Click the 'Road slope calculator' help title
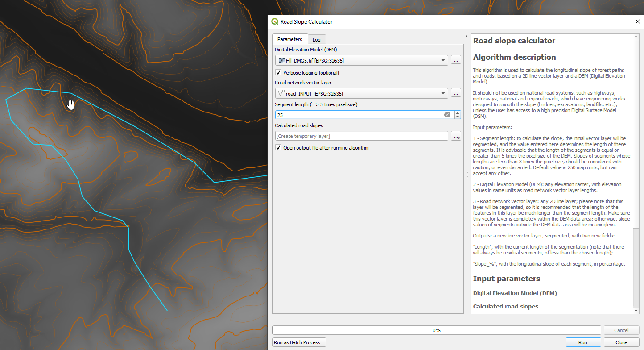Screen dimensions: 644x350 514,41
